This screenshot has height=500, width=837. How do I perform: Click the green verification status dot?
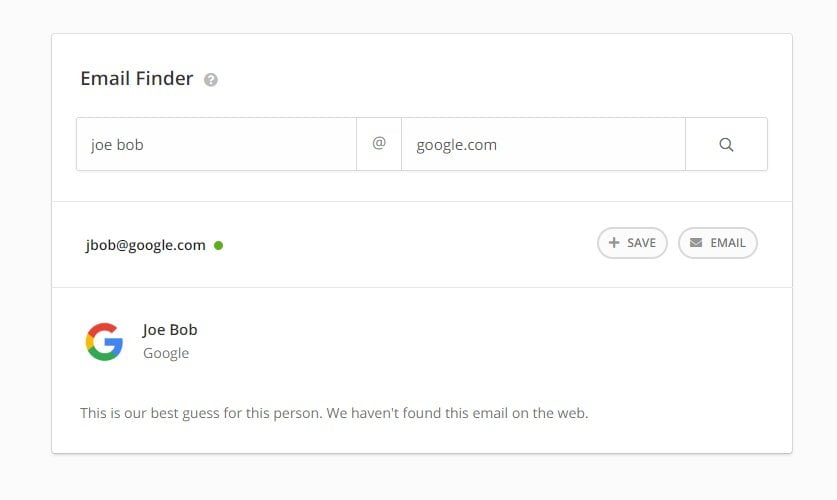click(x=218, y=245)
